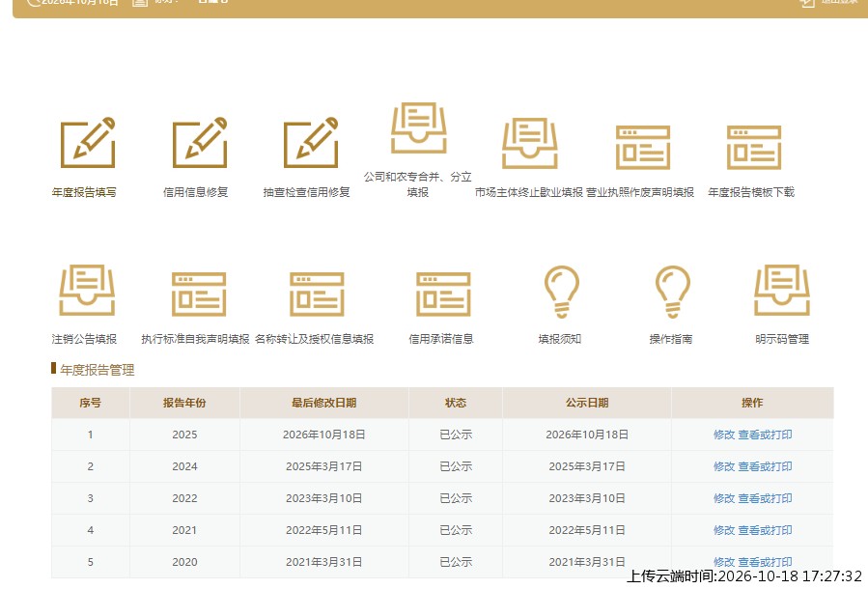The image size is (868, 589).
Task: Open 年度报告模板下载 icon
Action: (x=754, y=147)
